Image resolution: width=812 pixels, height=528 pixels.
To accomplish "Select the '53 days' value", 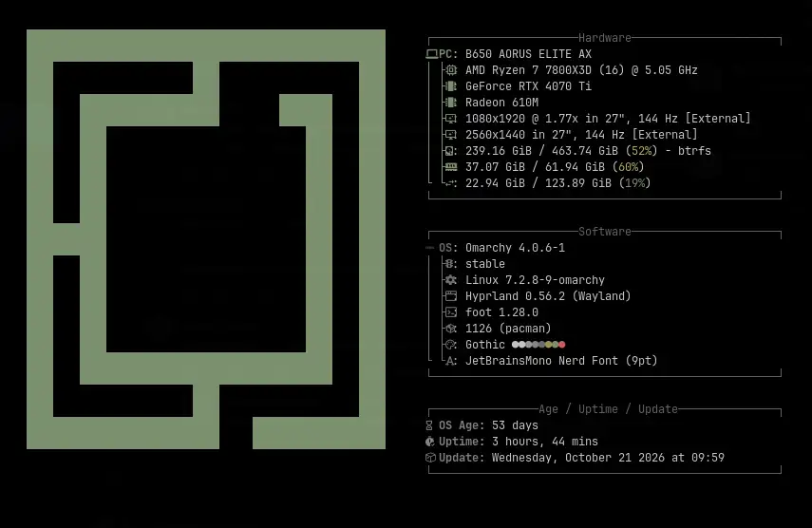I will click(516, 425).
